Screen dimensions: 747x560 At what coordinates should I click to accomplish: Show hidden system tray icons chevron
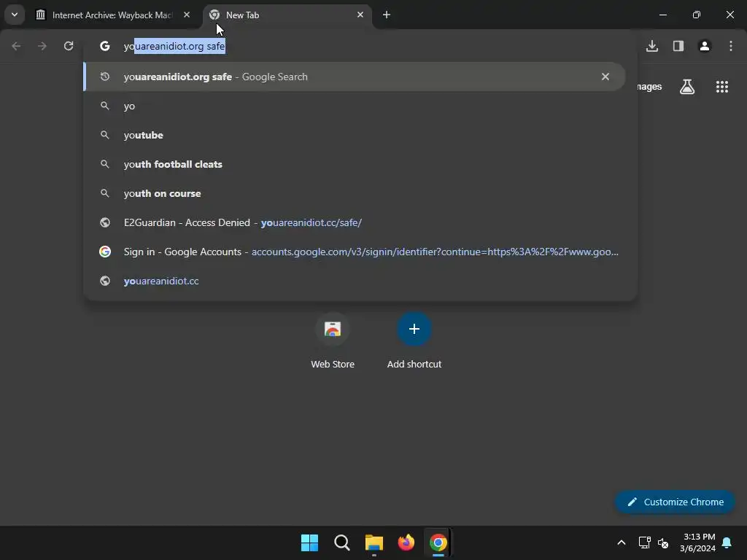(x=622, y=542)
